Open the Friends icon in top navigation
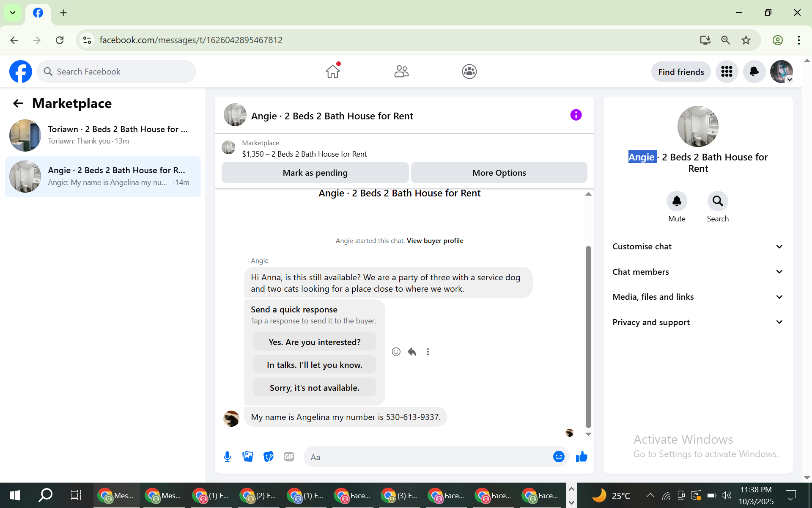 click(x=401, y=71)
